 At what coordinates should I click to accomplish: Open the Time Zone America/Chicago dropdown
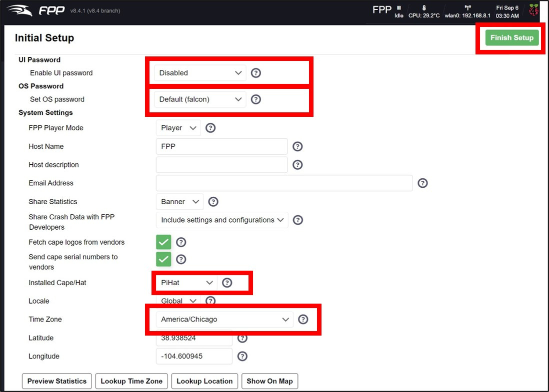point(225,319)
